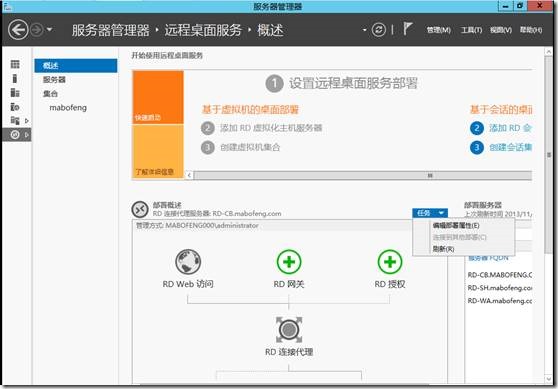This screenshot has height=389, width=558.
Task: Select 集合 in the navigation pane
Action: [x=50, y=94]
